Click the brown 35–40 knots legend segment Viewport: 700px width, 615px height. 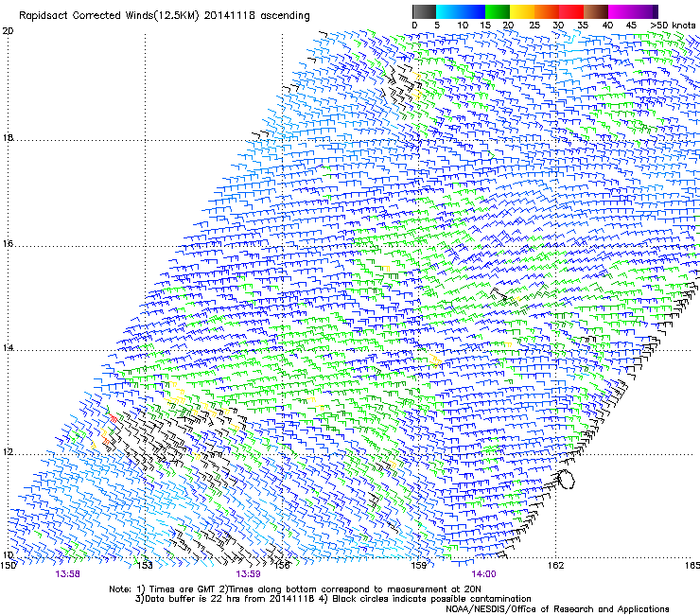(x=596, y=11)
